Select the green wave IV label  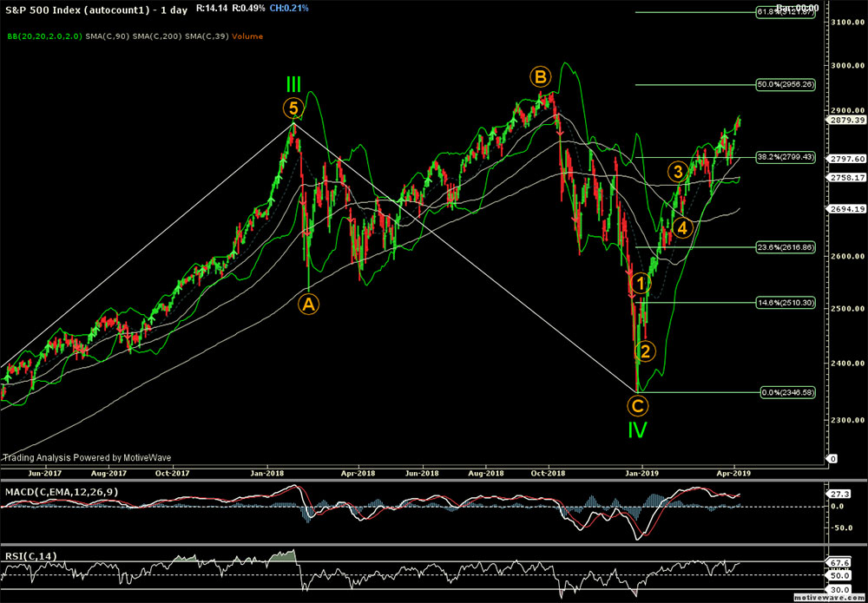click(638, 429)
